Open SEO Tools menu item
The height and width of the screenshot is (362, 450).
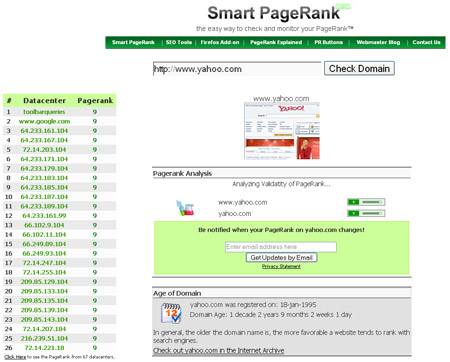179,42
